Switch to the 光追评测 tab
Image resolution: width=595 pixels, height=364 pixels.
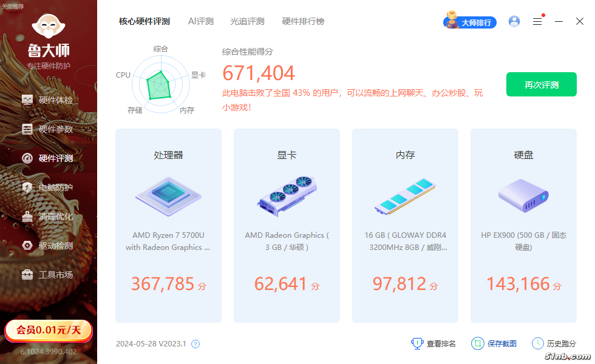tap(247, 21)
